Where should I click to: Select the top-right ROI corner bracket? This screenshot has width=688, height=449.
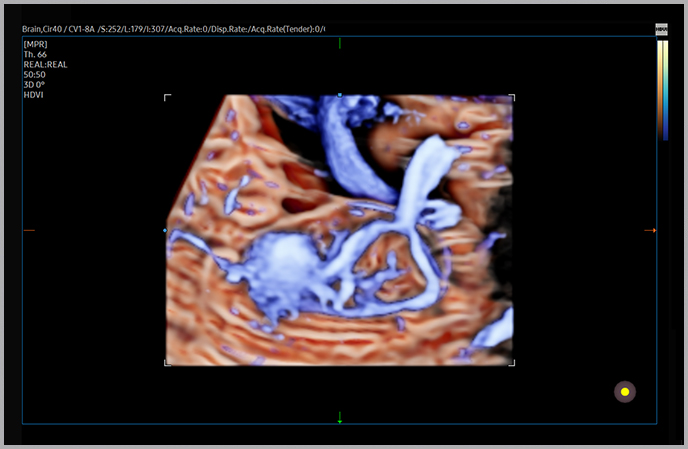[512, 98]
